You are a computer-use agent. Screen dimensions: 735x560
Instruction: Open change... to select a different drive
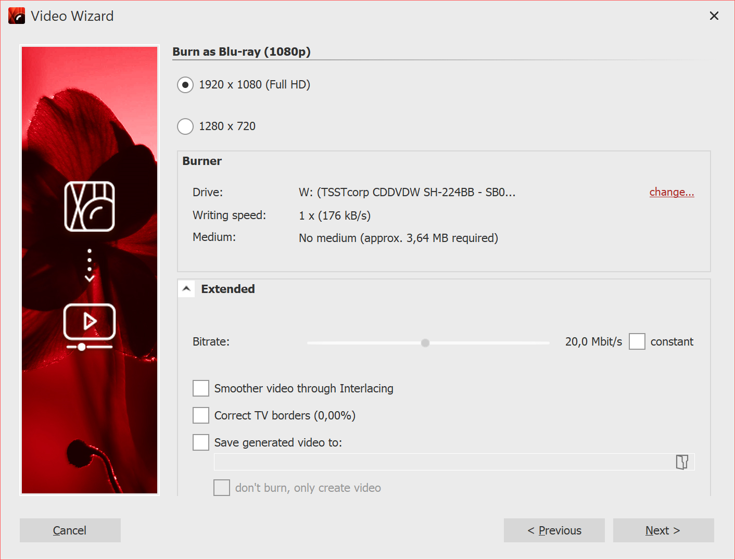click(671, 192)
